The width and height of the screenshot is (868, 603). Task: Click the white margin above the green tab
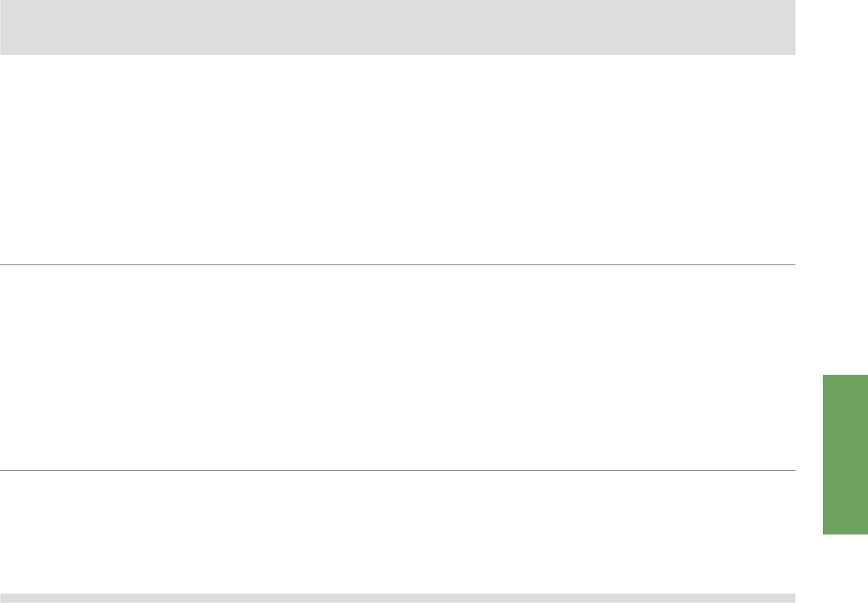845,187
